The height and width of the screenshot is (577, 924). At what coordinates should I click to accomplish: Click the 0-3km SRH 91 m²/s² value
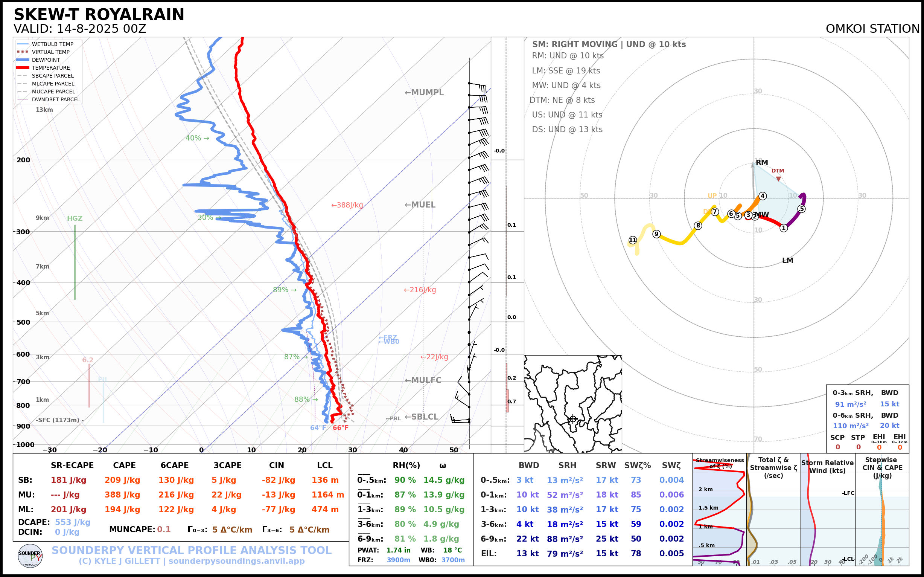tap(850, 404)
